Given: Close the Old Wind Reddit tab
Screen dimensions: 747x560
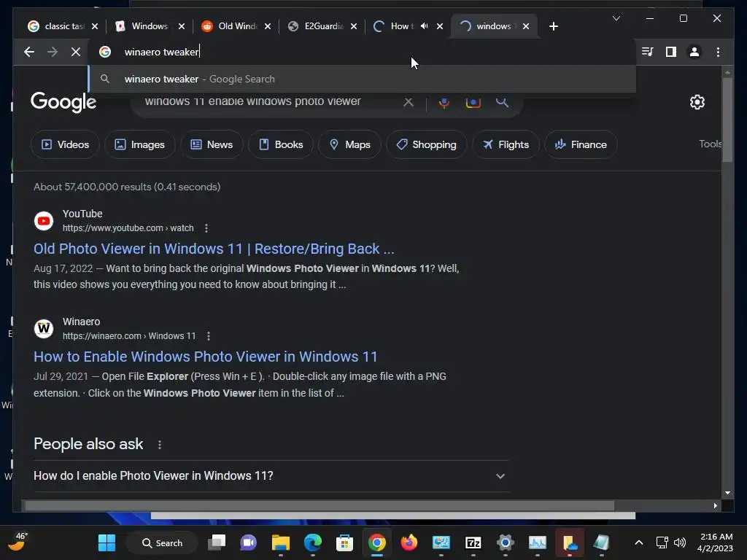Looking at the screenshot, I should click(x=268, y=26).
